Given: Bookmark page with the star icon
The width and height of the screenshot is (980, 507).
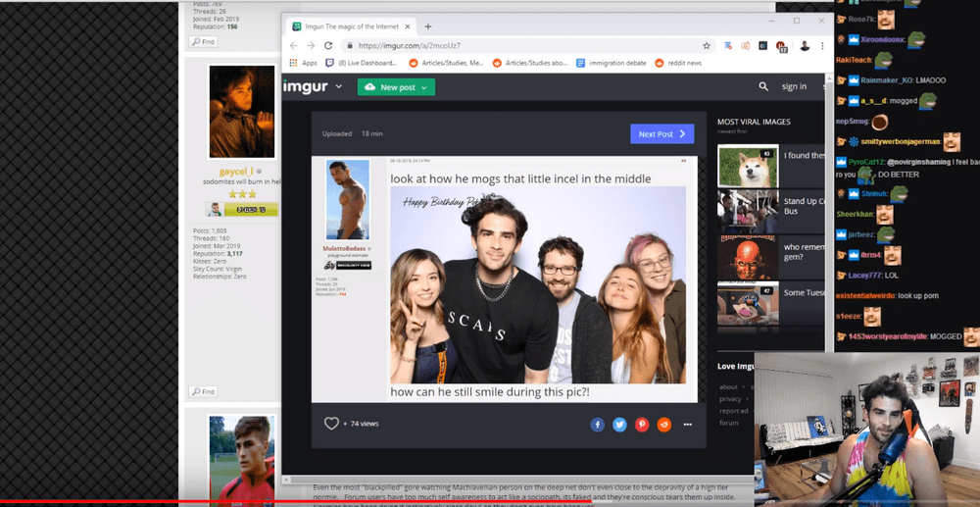Looking at the screenshot, I should click(x=707, y=46).
